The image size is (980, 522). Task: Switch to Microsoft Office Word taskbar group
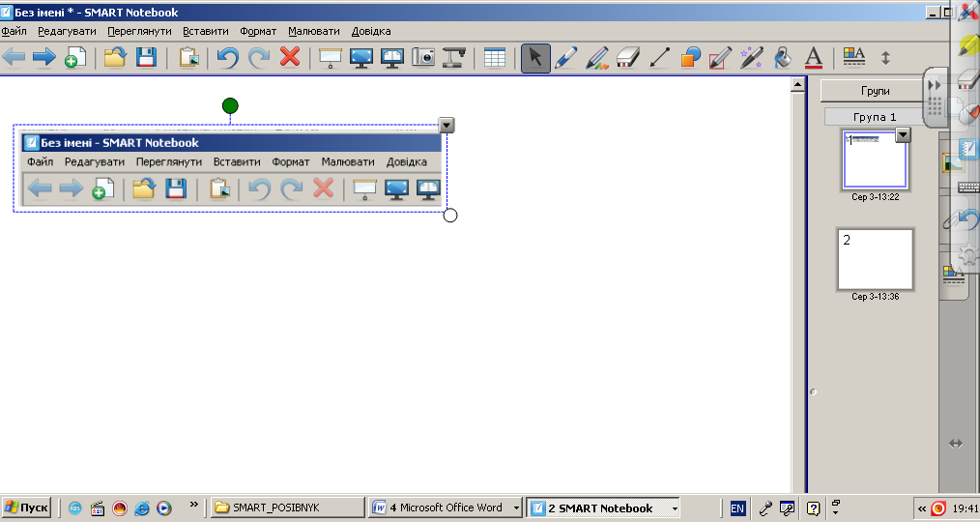(446, 507)
